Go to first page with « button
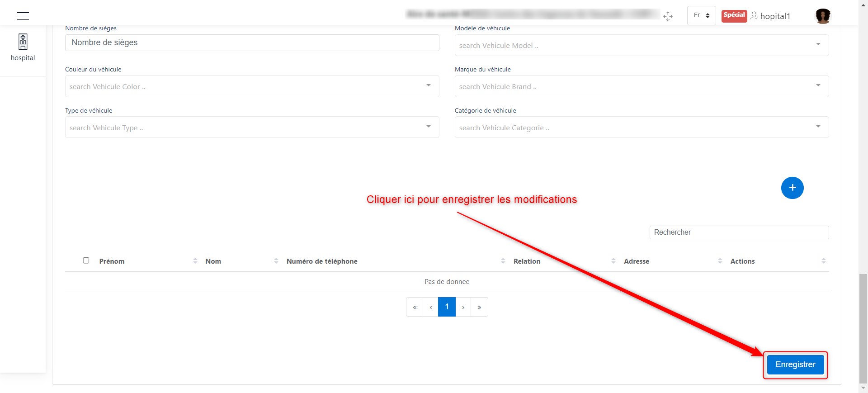868x393 pixels. (415, 307)
